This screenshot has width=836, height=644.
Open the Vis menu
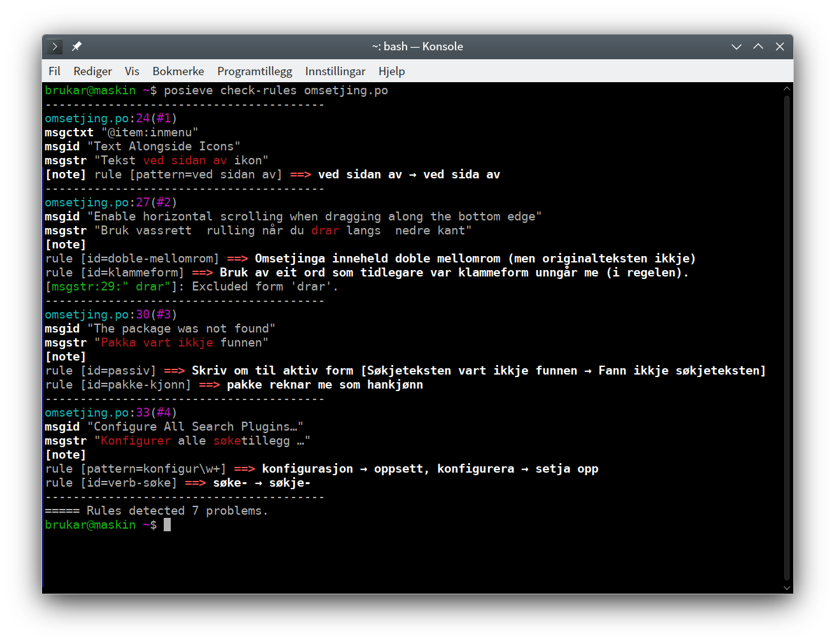pos(132,71)
